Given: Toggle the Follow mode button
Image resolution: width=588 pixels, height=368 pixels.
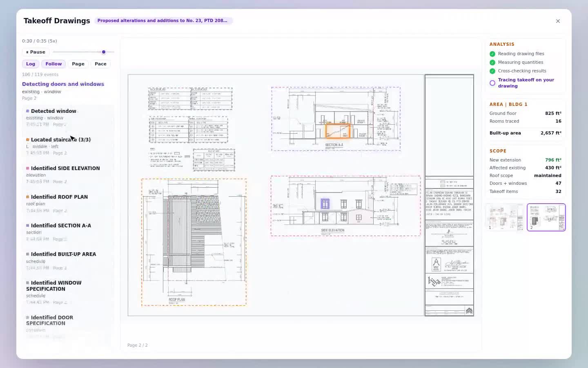Looking at the screenshot, I should 53,64.
